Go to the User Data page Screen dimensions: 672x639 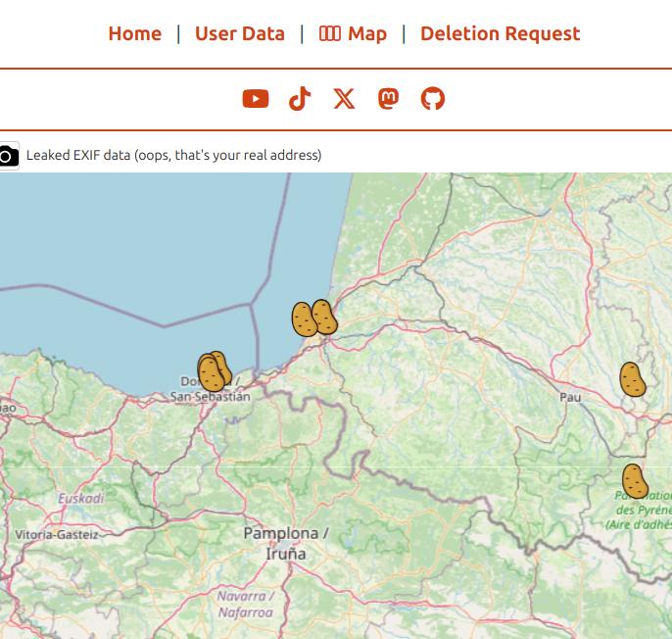(x=239, y=33)
